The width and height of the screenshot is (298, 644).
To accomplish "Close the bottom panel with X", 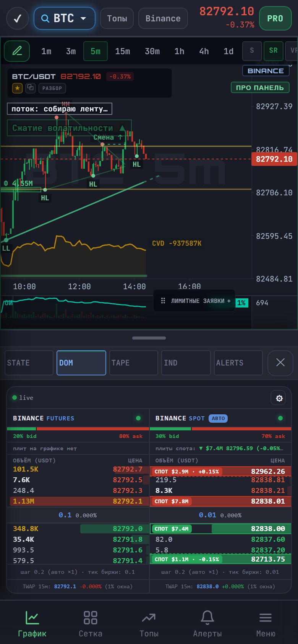I will 280,362.
